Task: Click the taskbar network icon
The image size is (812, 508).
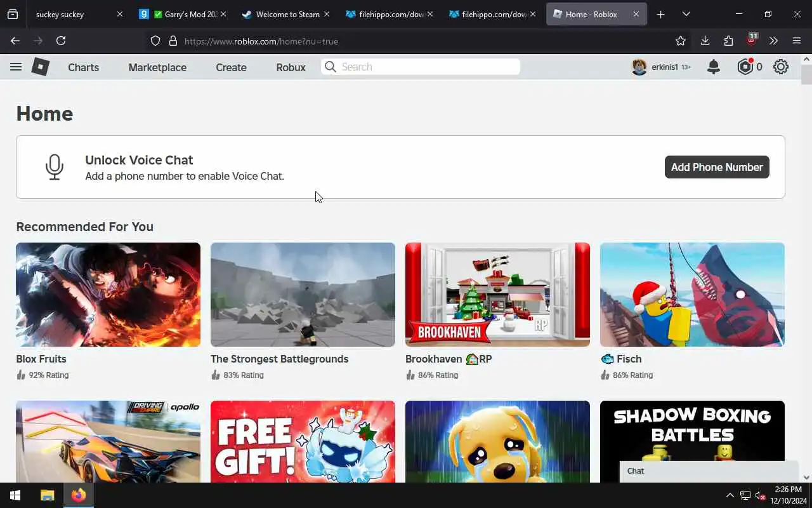Action: 745,496
